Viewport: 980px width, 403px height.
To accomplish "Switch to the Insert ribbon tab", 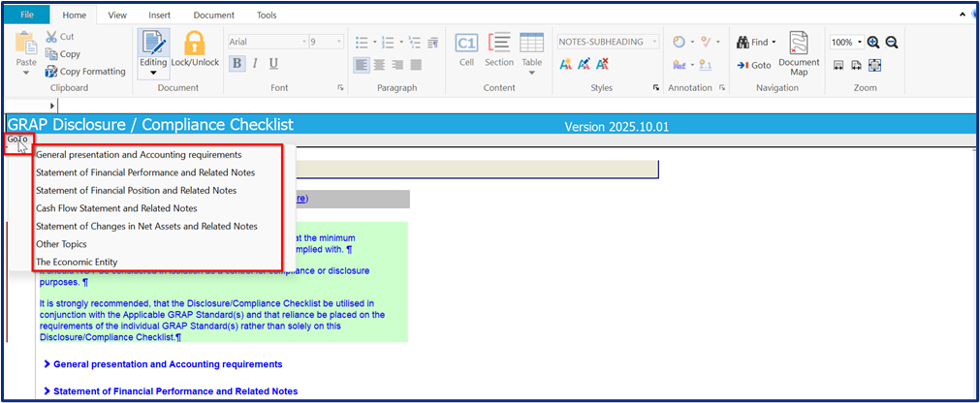I will click(160, 15).
